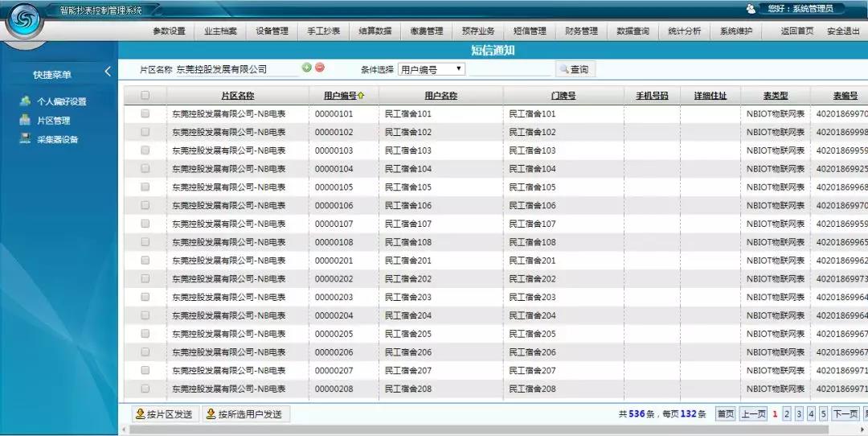Image resolution: width=868 pixels, height=436 pixels.
Task: Click the 个人偏好设置 sidebar icon
Action: pyautogui.click(x=25, y=101)
